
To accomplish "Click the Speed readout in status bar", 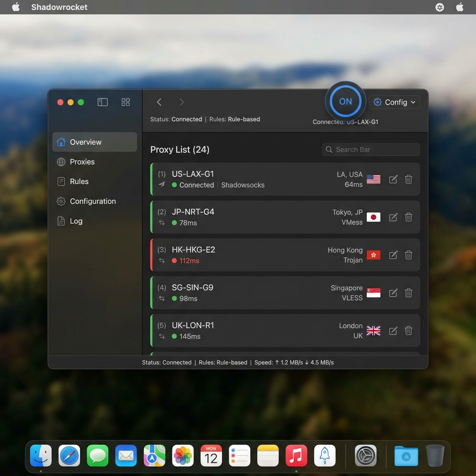I will (x=294, y=363).
